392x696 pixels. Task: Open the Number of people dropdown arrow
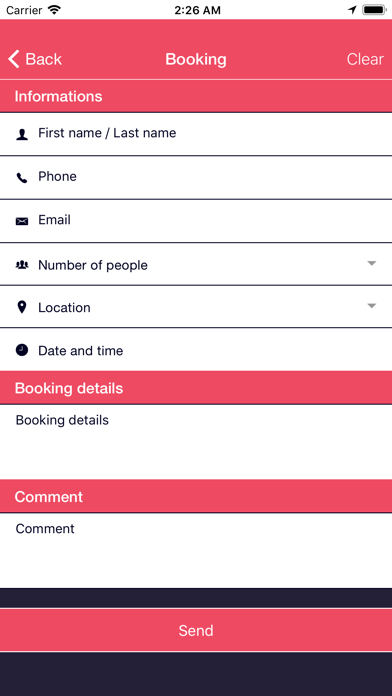372,263
